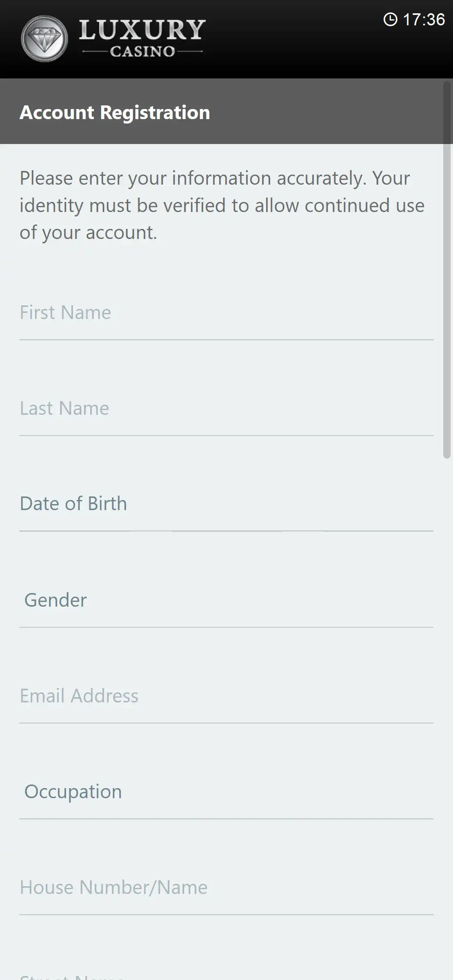Tap the partially visible Street Name field
Image resolution: width=453 pixels, height=980 pixels.
[226, 976]
